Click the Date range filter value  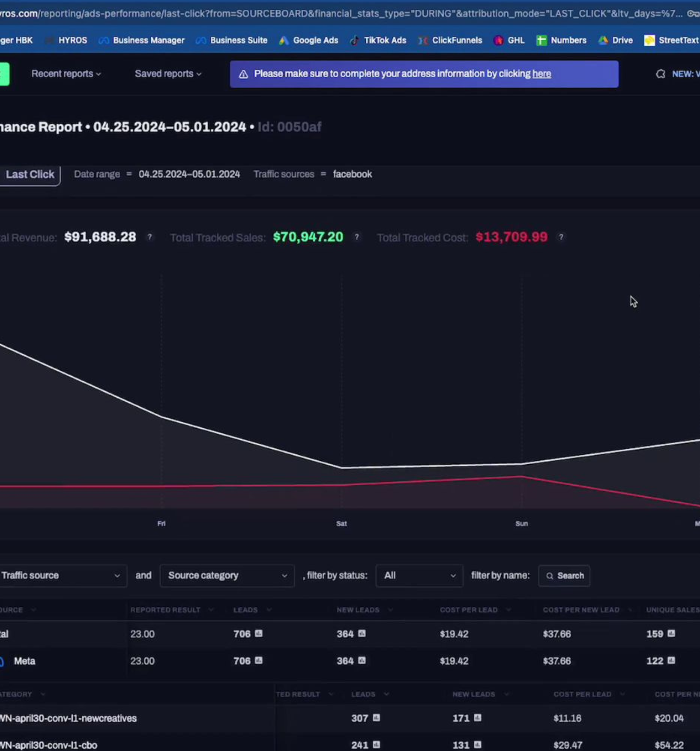coord(189,174)
